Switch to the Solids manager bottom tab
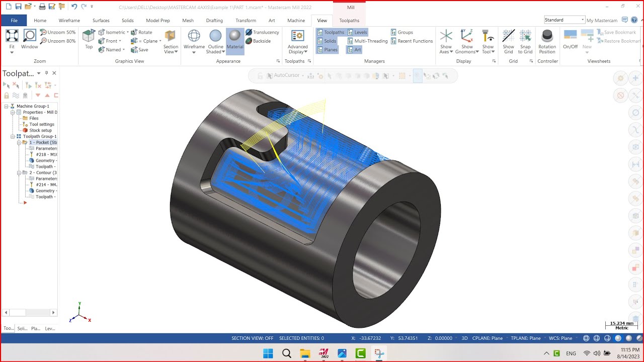The height and width of the screenshot is (362, 644). point(22,328)
